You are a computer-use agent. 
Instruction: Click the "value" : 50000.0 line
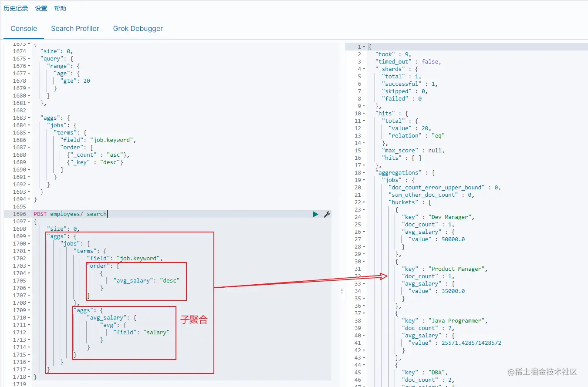pos(437,239)
